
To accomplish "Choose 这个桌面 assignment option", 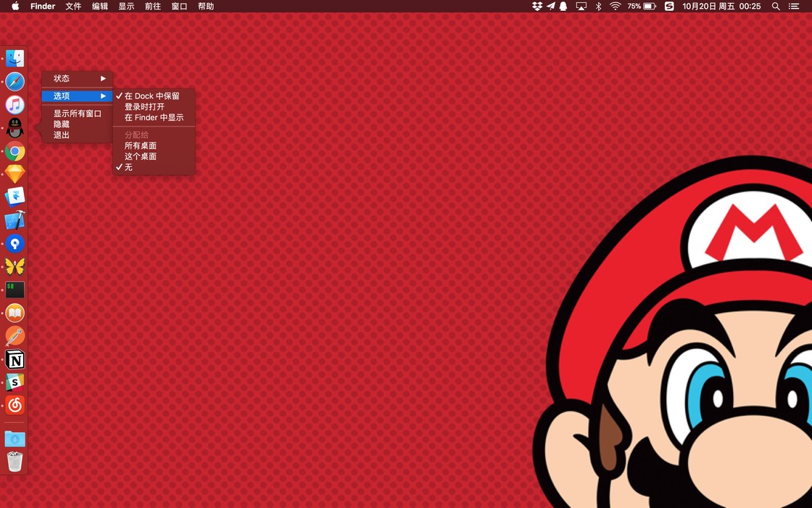I will coord(141,156).
